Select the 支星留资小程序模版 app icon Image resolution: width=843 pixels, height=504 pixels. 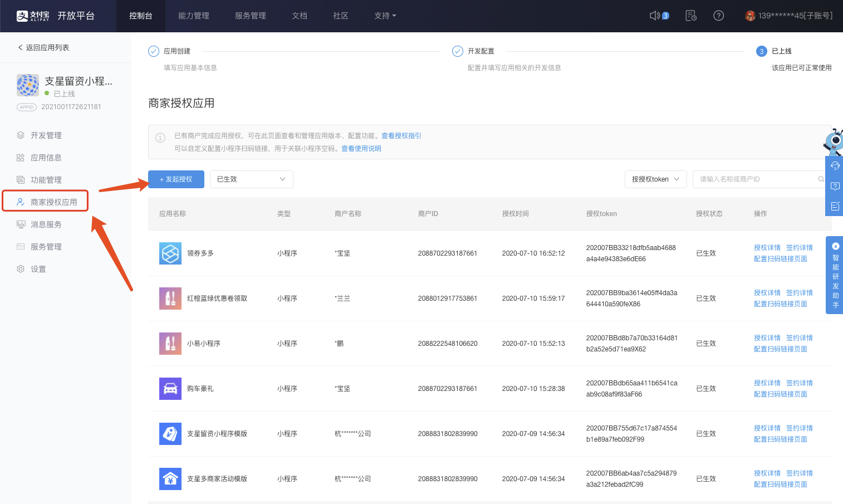click(x=170, y=434)
